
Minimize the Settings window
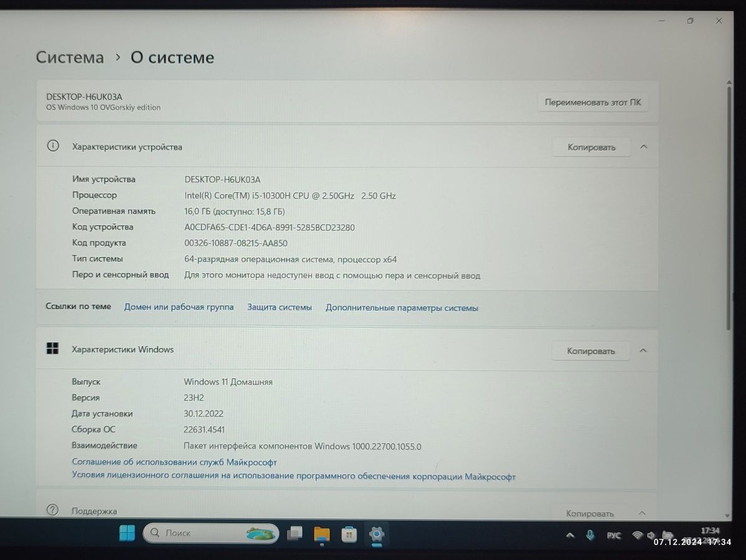pos(661,21)
